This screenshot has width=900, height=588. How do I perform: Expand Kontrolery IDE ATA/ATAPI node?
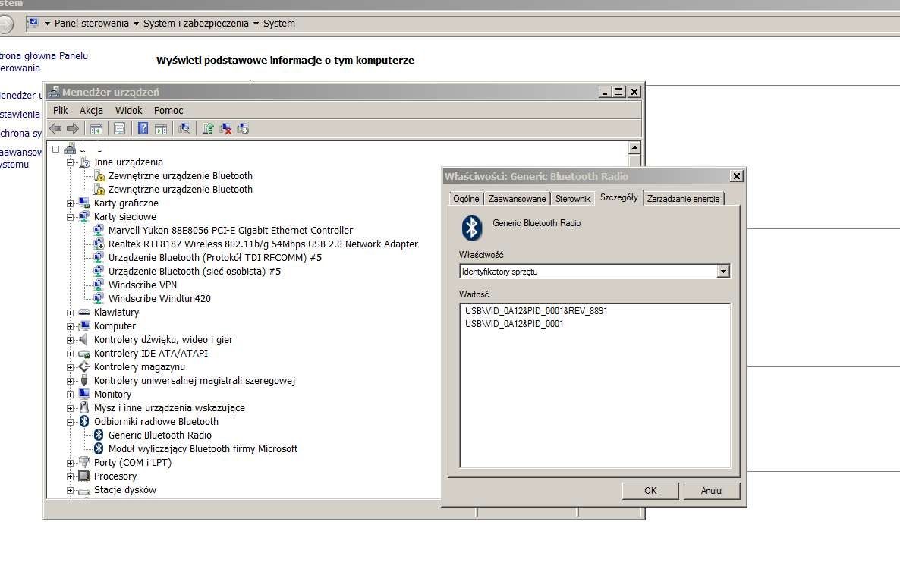point(70,354)
